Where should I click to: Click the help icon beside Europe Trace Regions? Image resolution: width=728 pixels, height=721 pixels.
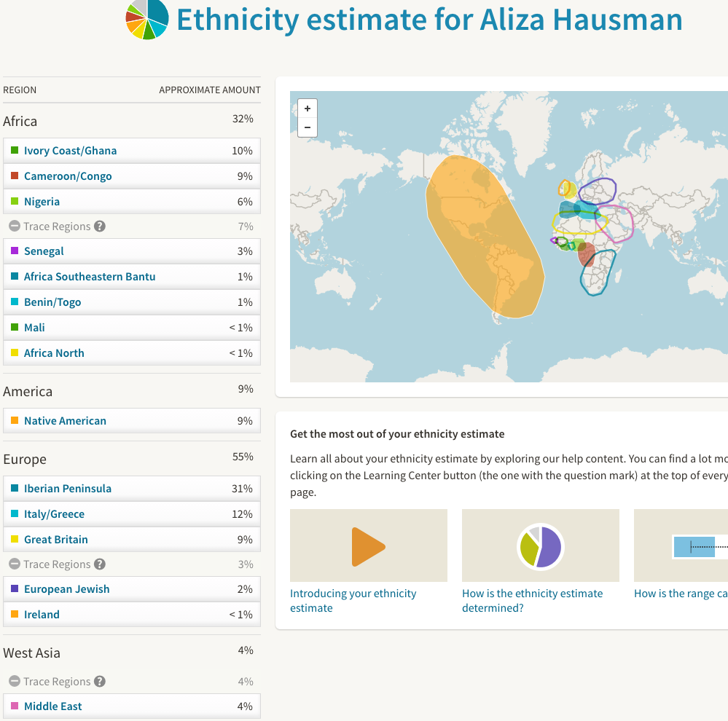click(x=100, y=564)
